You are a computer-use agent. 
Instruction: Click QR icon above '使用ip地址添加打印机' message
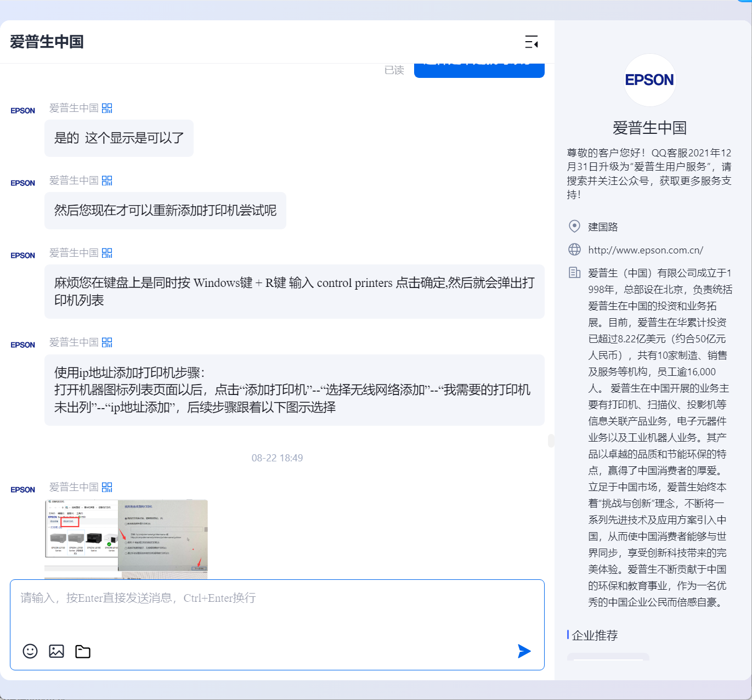point(107,342)
